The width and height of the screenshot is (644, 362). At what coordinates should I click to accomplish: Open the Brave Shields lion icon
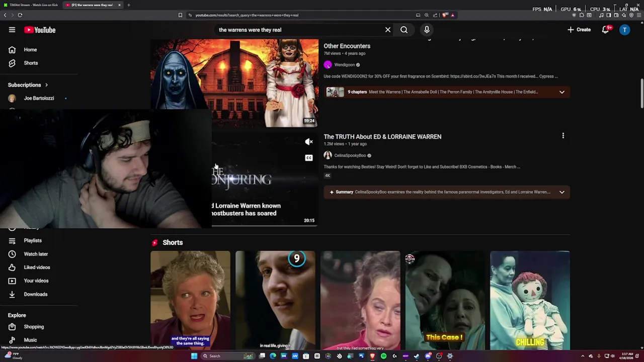point(445,15)
